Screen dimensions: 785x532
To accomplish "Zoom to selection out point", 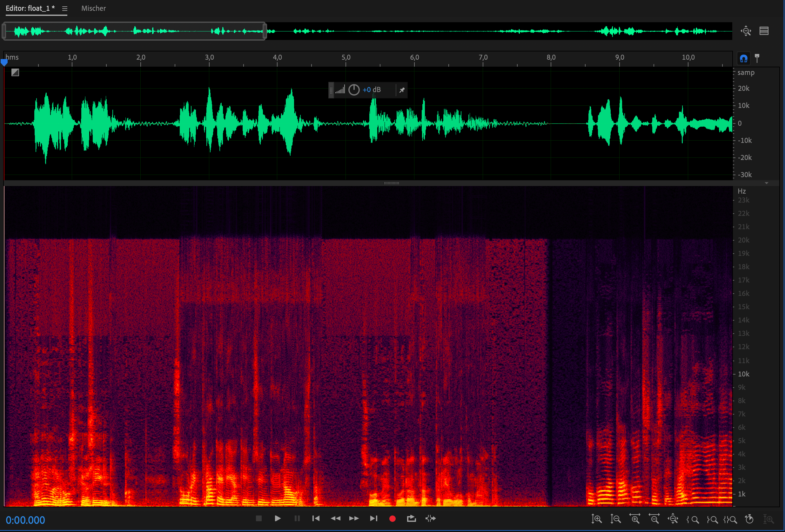I will point(712,519).
